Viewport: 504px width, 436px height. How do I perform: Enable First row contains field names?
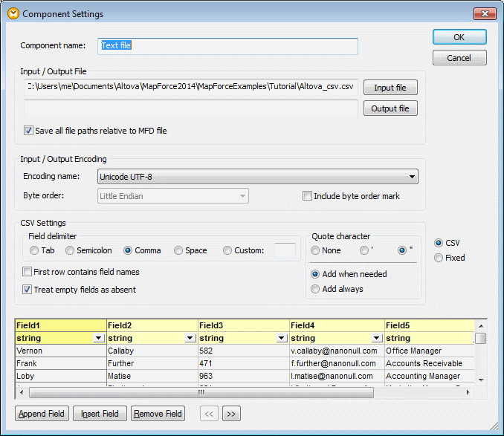click(x=28, y=272)
